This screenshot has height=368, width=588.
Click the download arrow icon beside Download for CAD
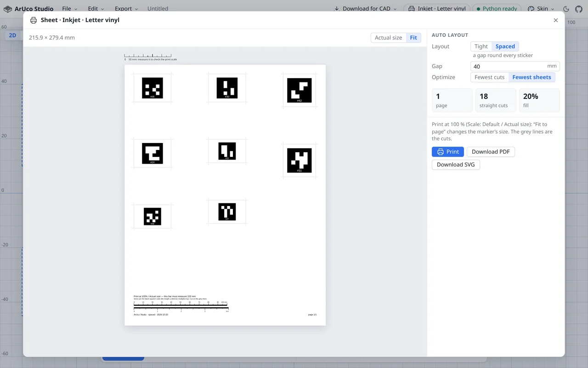click(x=337, y=9)
